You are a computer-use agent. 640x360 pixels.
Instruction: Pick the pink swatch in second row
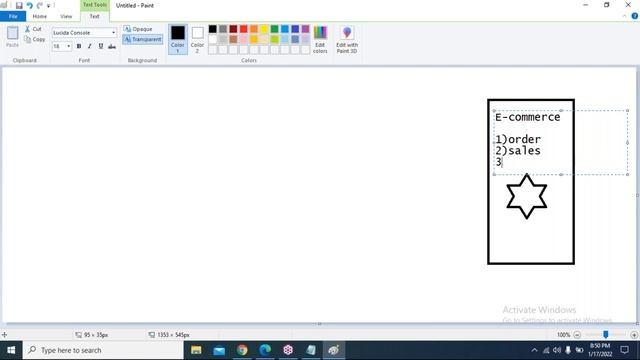click(244, 40)
